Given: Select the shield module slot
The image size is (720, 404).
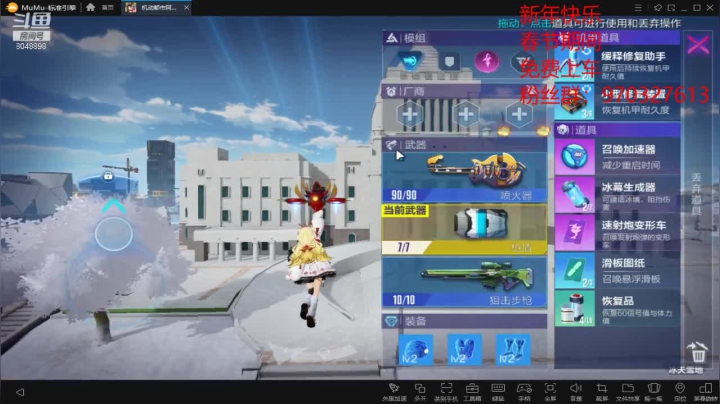Looking at the screenshot, I should tap(449, 61).
